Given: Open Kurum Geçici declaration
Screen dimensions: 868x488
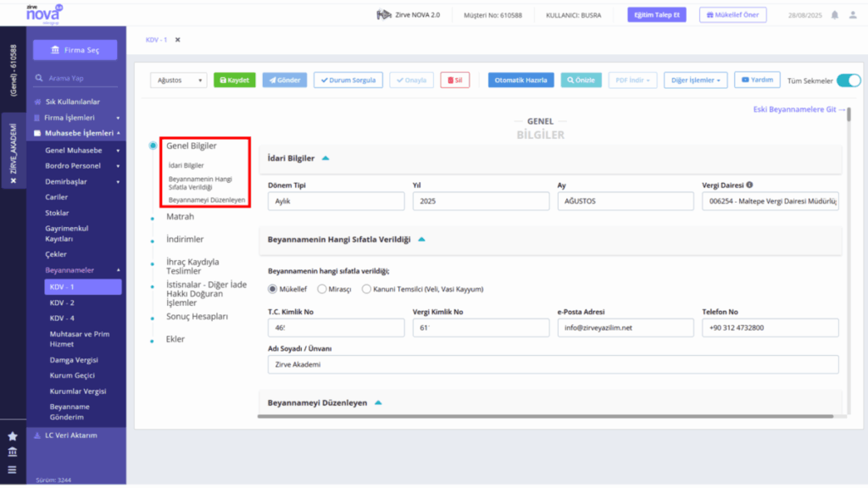Looking at the screenshot, I should 72,375.
